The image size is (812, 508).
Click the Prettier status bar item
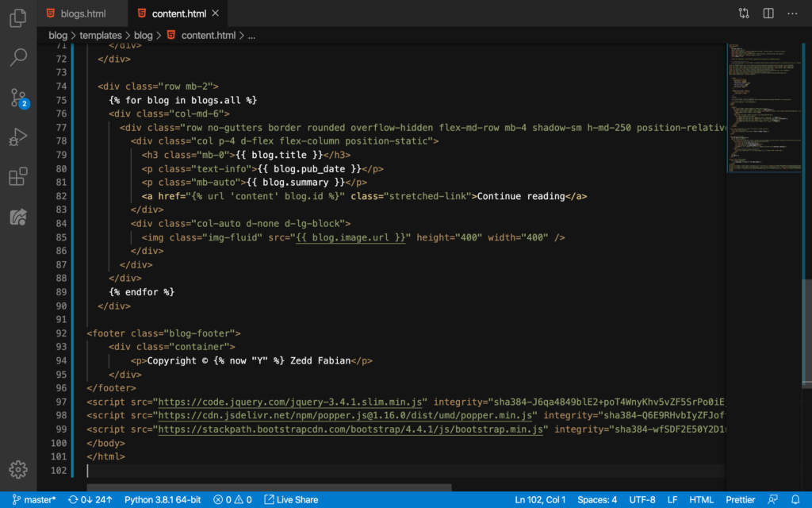tap(740, 500)
